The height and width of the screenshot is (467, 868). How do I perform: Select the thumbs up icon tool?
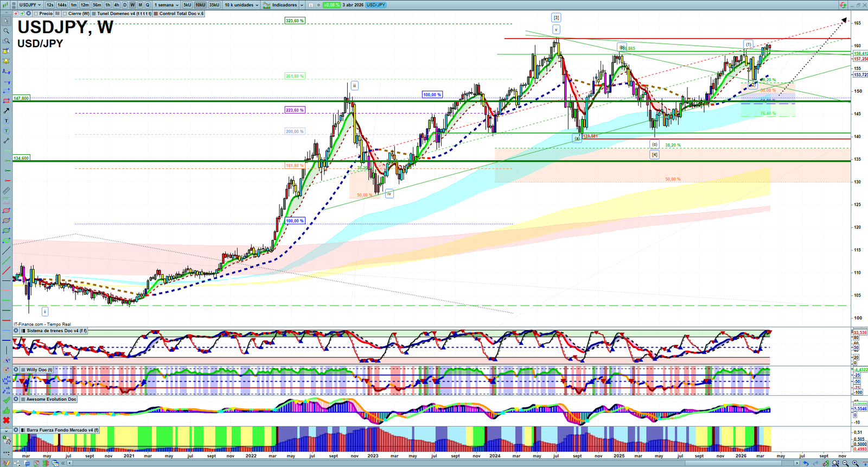[6, 410]
